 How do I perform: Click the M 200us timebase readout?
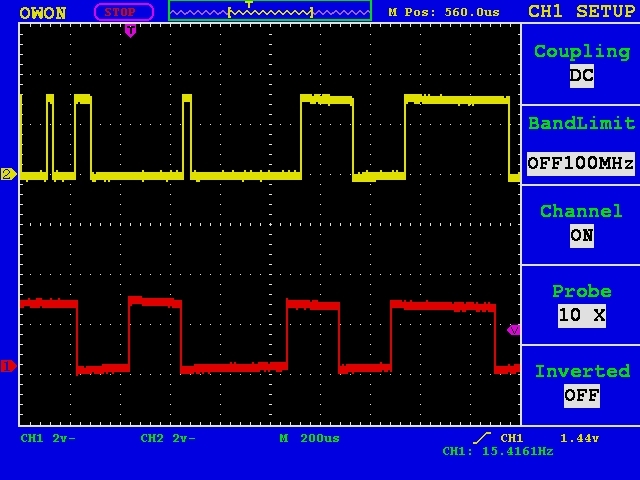point(309,438)
